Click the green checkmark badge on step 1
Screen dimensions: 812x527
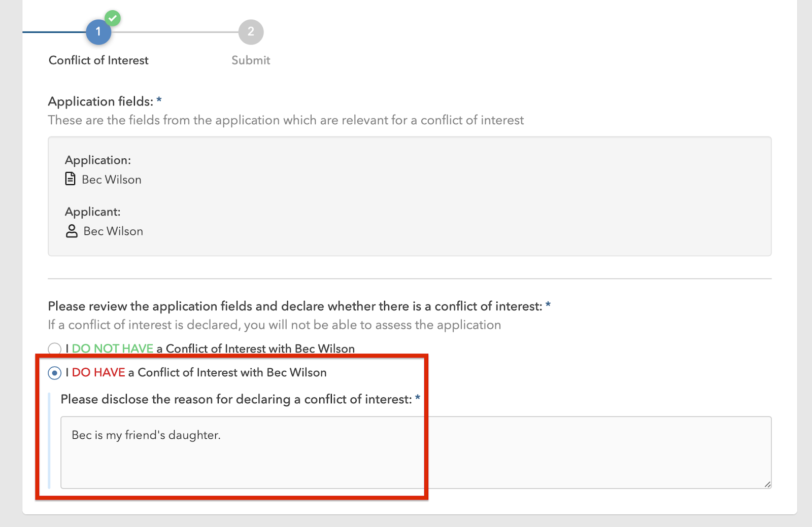(113, 18)
